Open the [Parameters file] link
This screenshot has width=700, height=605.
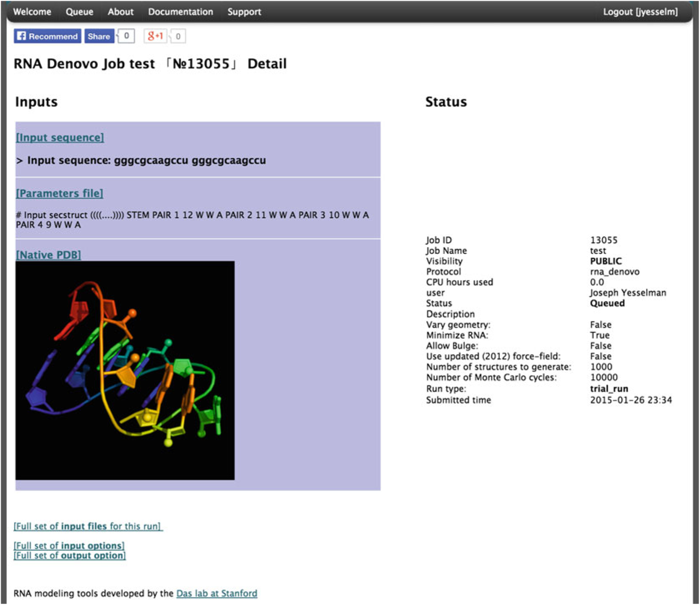coord(60,193)
